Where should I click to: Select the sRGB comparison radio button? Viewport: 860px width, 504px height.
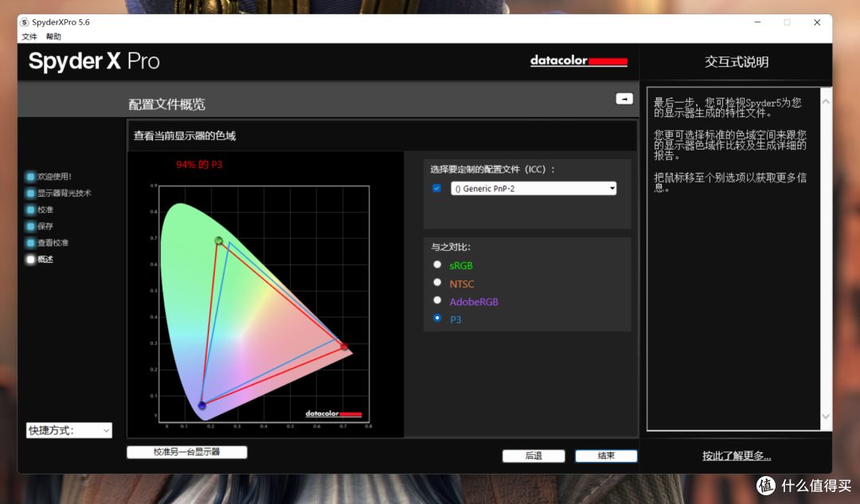[x=437, y=264]
